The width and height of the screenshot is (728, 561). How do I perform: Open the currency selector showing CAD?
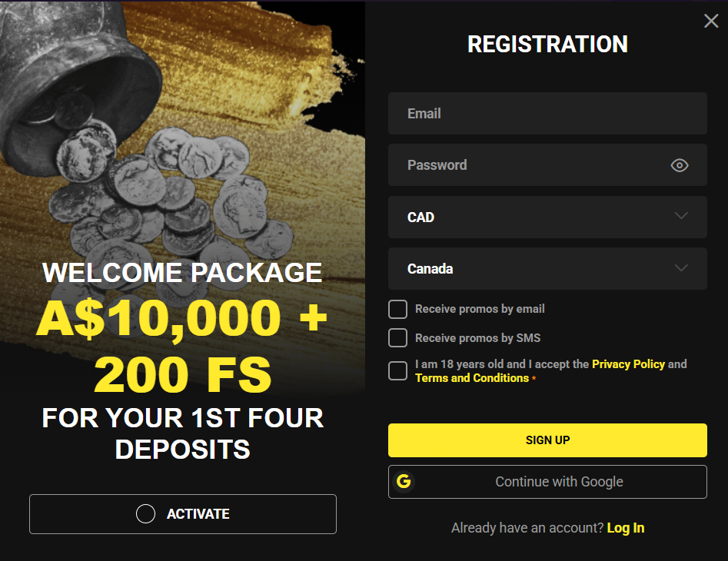click(x=538, y=217)
